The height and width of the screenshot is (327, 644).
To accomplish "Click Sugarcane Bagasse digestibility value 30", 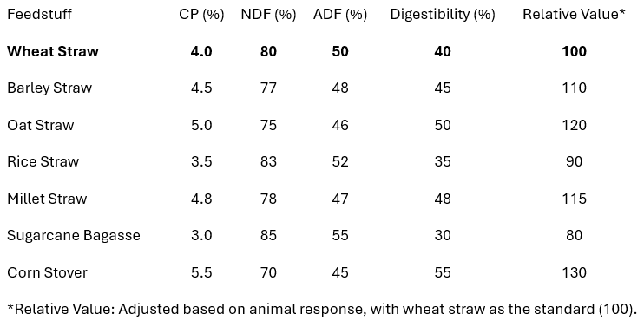I will click(443, 236).
